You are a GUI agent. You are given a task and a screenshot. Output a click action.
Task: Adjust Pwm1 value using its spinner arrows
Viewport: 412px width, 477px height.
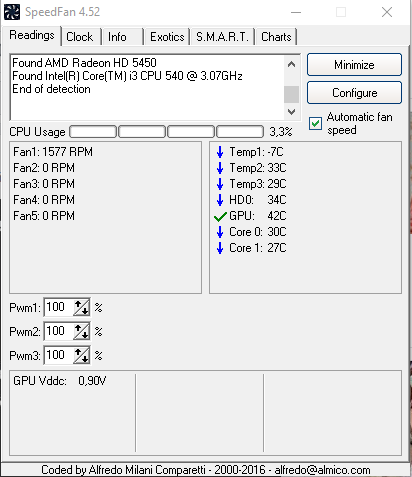click(82, 307)
